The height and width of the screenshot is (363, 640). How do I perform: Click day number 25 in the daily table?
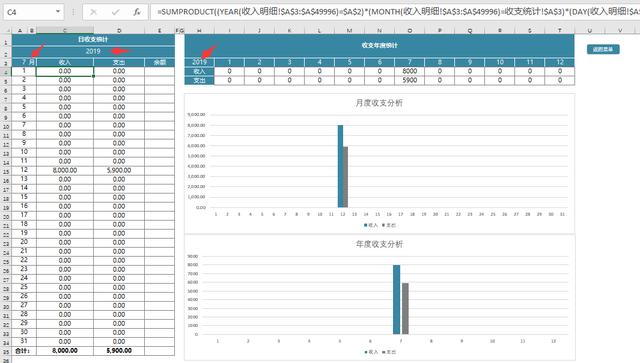(24, 287)
